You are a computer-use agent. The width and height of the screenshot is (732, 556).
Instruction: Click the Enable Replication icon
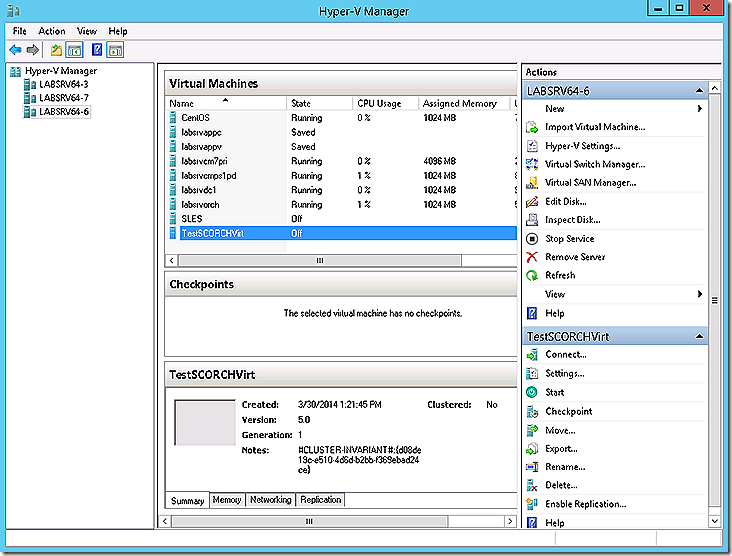point(532,504)
